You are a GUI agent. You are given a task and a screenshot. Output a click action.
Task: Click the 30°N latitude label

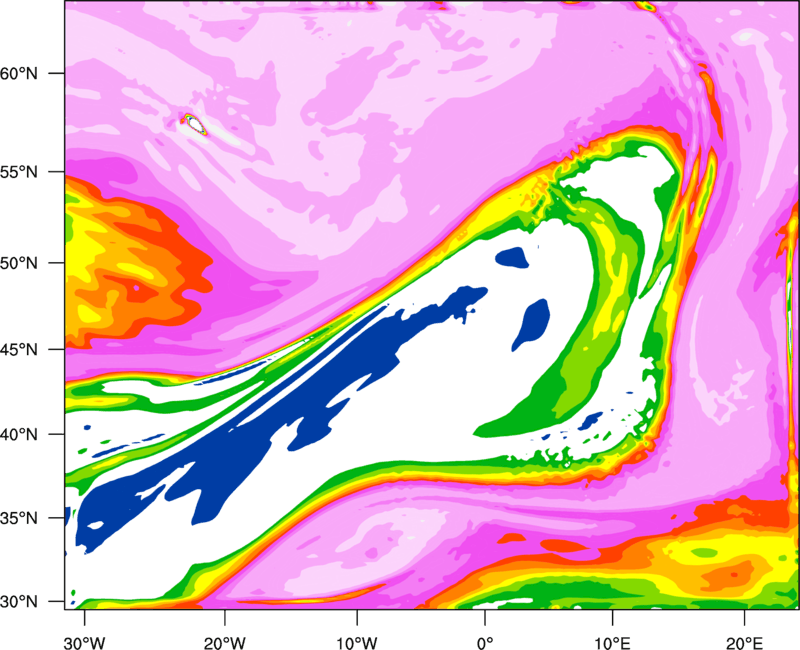(19, 602)
